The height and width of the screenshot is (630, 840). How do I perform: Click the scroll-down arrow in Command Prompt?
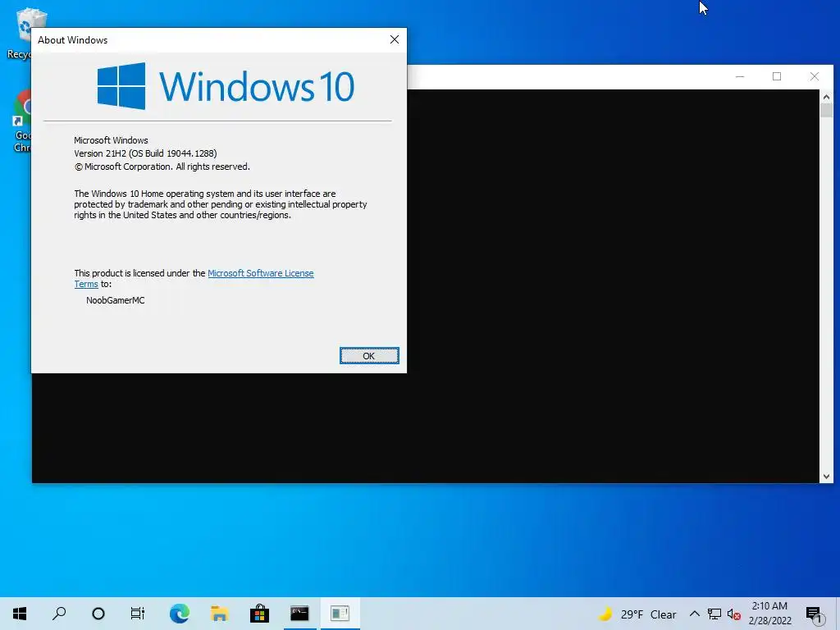coord(826,477)
